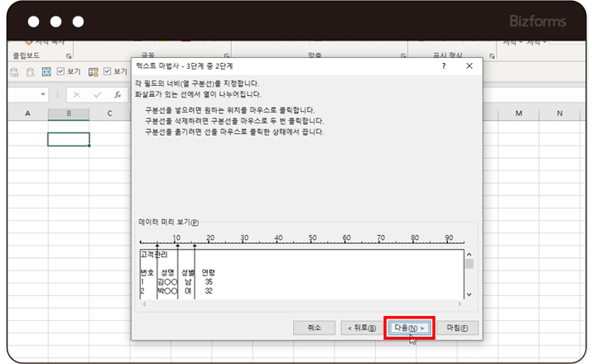Click the preview vertical scrollbar thumb
Image resolution: width=592 pixels, height=364 pixels.
(469, 264)
